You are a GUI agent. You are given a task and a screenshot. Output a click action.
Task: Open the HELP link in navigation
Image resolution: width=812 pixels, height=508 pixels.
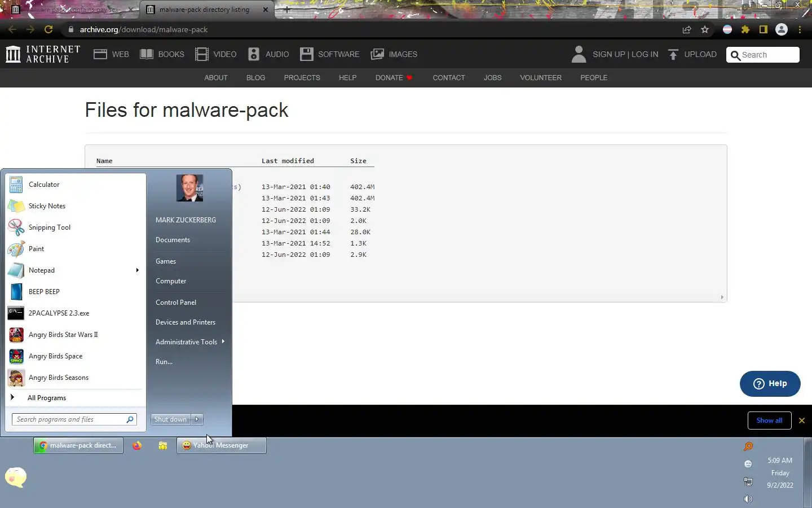347,78
